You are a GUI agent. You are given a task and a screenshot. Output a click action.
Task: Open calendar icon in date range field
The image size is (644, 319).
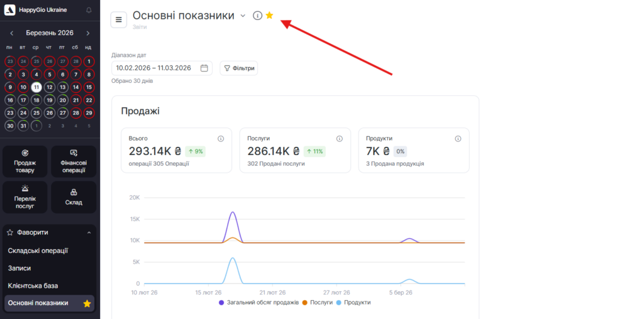pos(204,68)
